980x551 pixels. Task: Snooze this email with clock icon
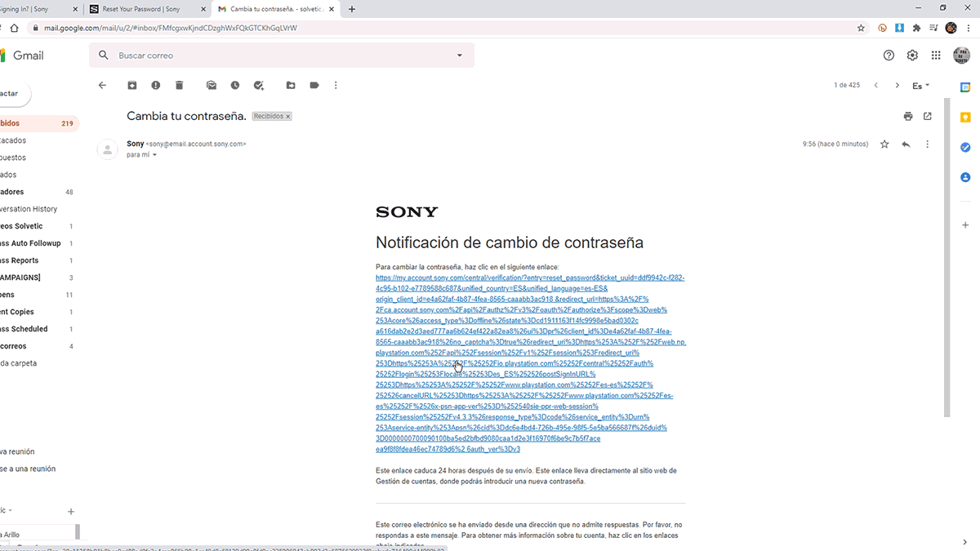tap(235, 85)
